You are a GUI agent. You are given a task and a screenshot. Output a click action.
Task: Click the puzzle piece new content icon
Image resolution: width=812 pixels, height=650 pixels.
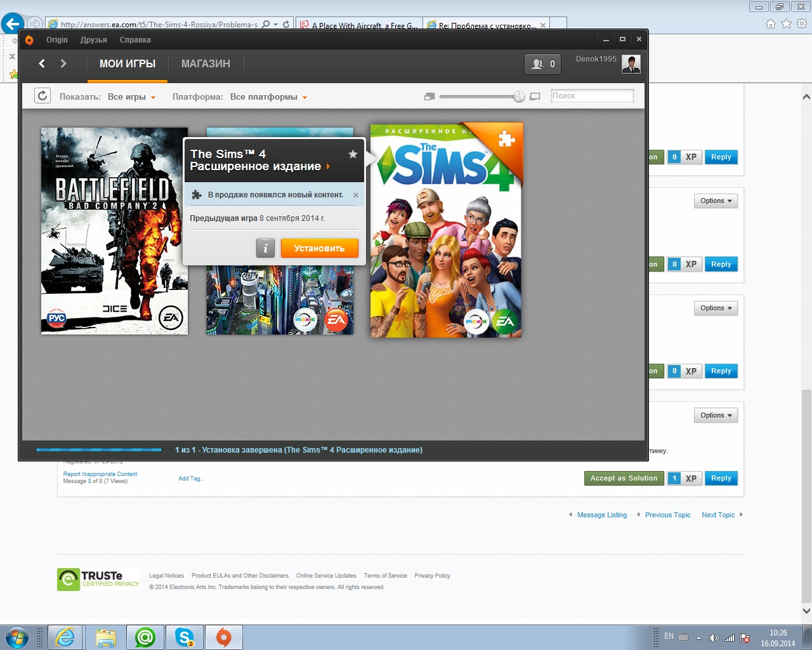(x=197, y=195)
